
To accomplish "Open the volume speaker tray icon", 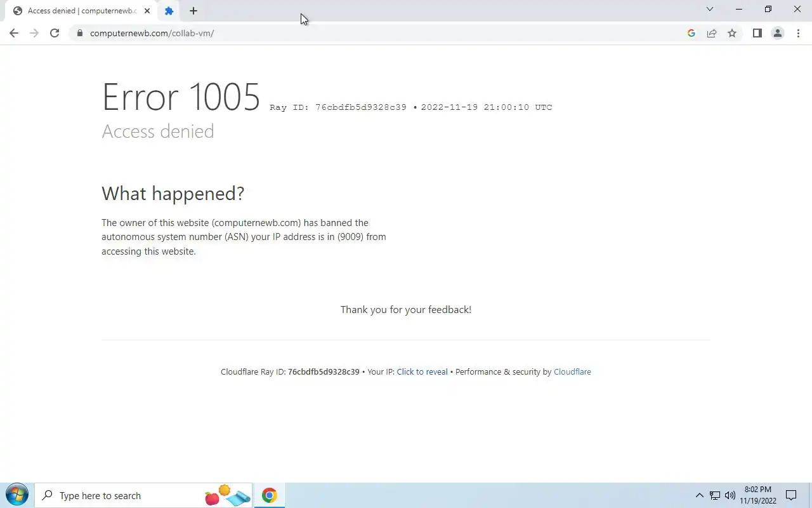I will coord(730,495).
